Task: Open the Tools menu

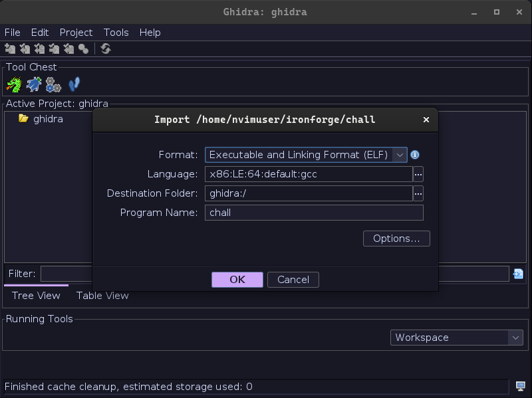Action: click(x=116, y=33)
